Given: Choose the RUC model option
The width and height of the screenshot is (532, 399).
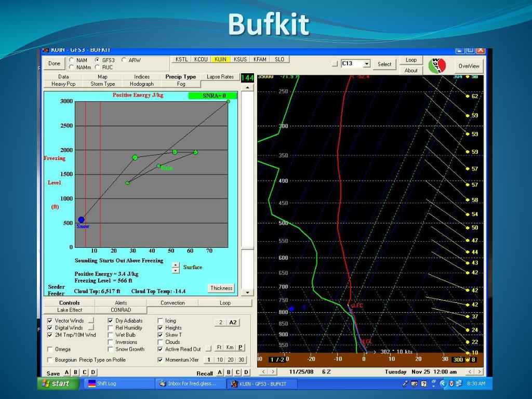Looking at the screenshot, I should click(97, 67).
